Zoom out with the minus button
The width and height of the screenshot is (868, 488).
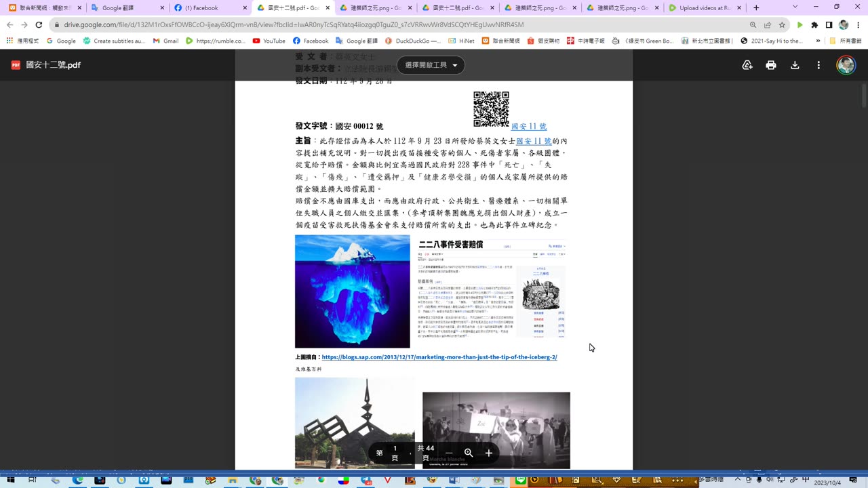click(x=449, y=453)
